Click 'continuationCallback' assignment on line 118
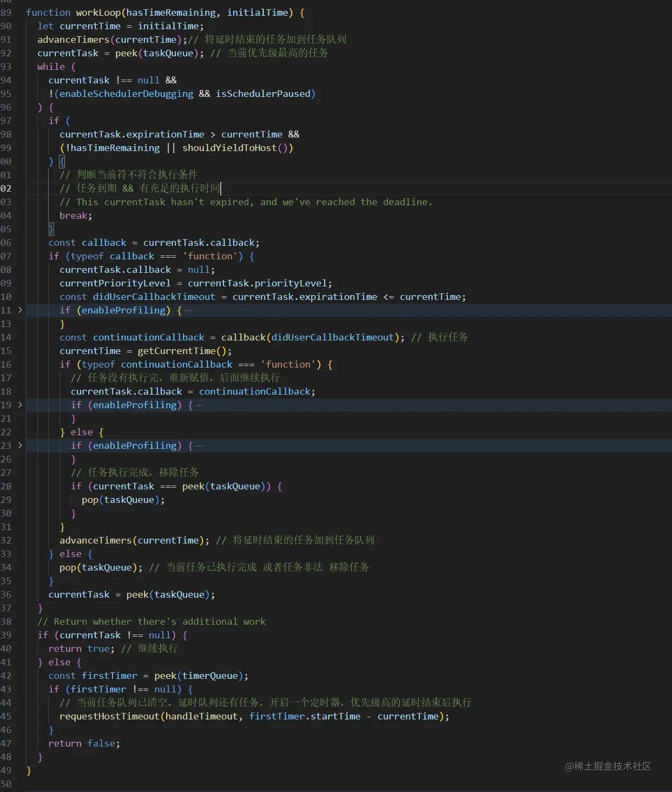 (x=254, y=391)
